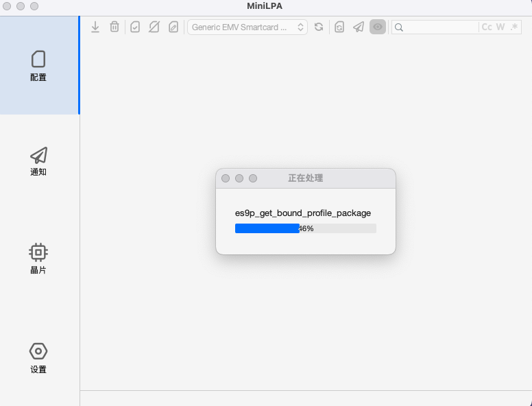
Task: Open the Generic EMV Smartcard dropdown
Action: pos(247,27)
